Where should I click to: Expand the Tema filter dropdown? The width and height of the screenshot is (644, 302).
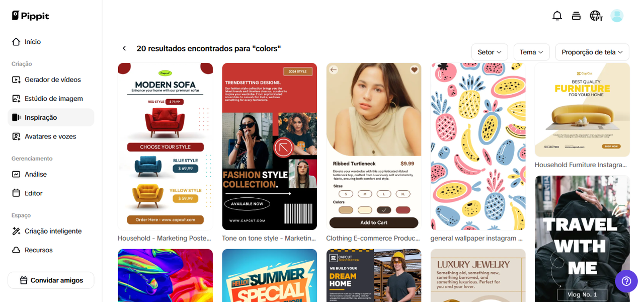click(531, 52)
